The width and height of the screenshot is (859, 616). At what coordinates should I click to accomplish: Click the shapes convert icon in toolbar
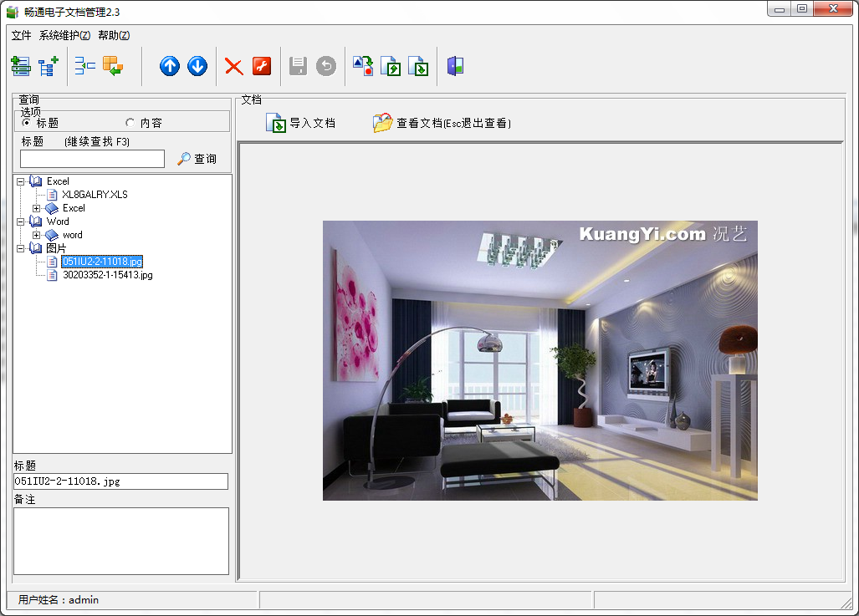[x=363, y=66]
